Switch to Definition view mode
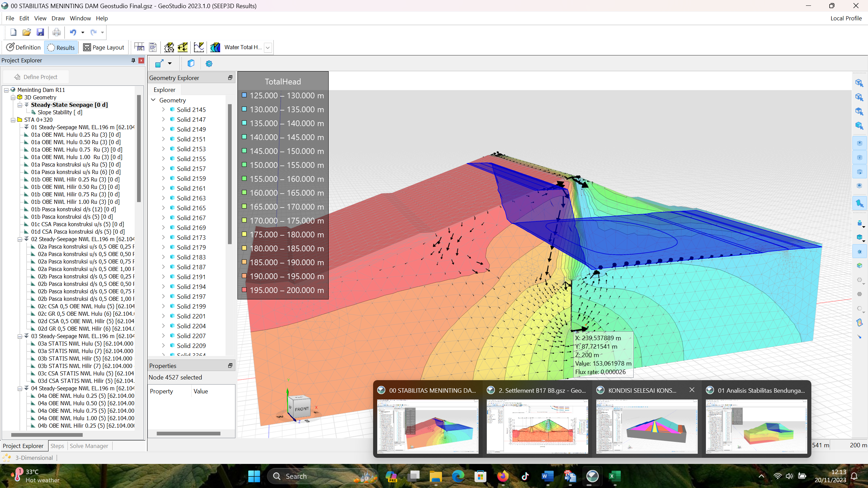The height and width of the screenshot is (488, 868). tap(23, 47)
